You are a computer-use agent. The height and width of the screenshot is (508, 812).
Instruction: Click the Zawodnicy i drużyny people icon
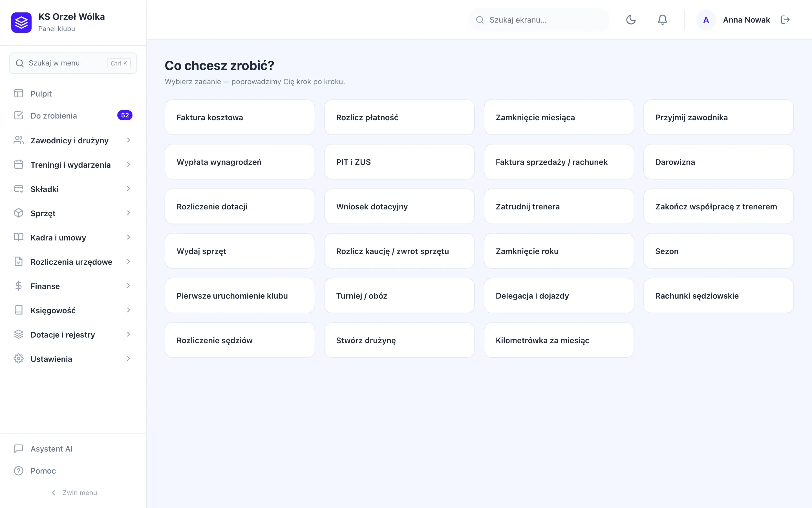pyautogui.click(x=18, y=140)
